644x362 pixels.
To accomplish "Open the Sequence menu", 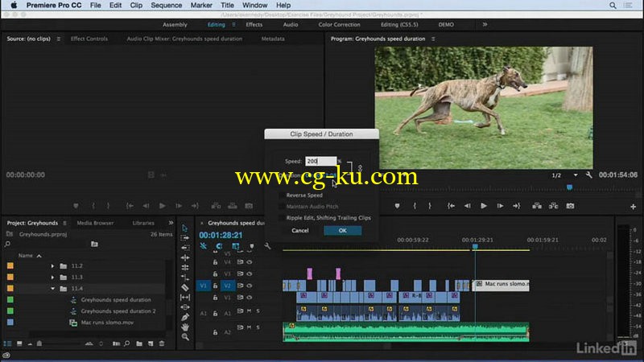I will [167, 6].
